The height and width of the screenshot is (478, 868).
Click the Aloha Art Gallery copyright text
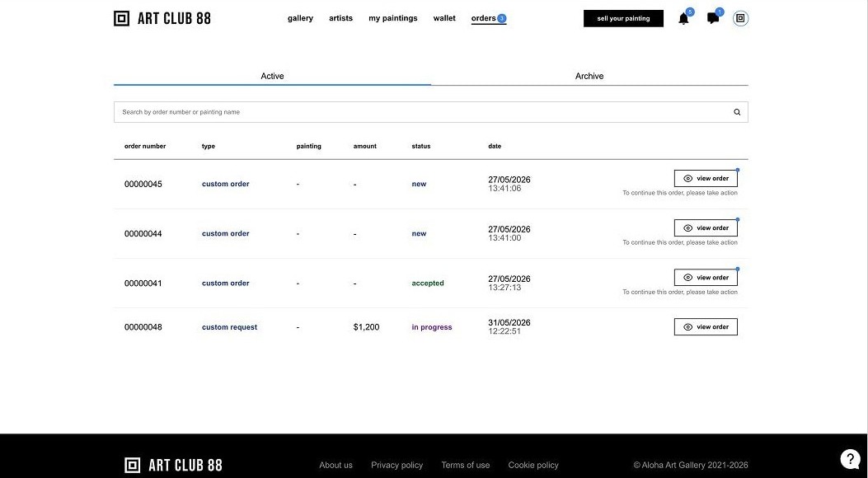pyautogui.click(x=691, y=466)
